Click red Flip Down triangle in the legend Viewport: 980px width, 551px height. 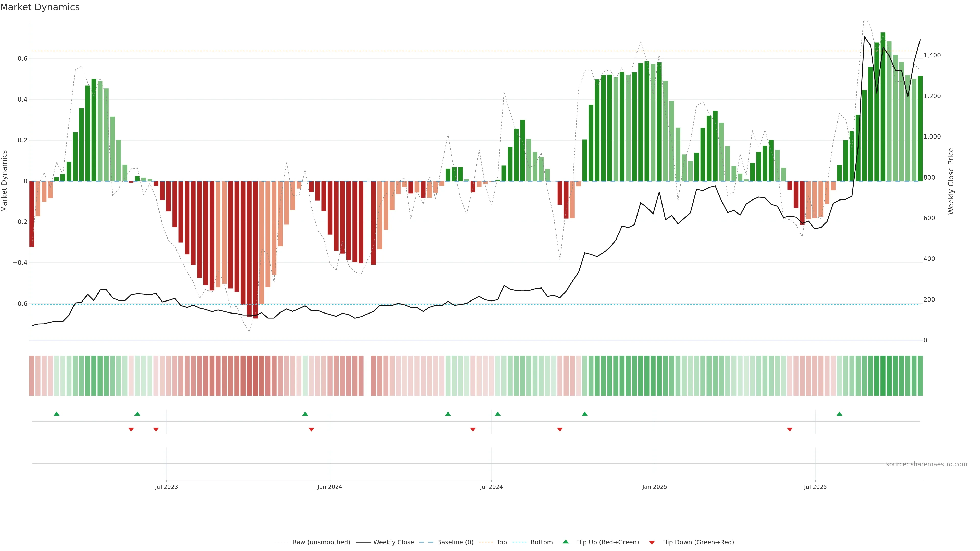pyautogui.click(x=652, y=542)
